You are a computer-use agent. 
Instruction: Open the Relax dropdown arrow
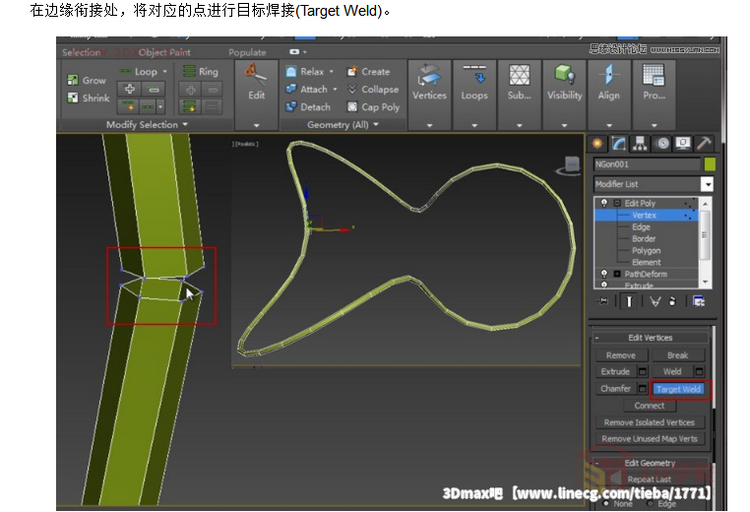tap(331, 71)
